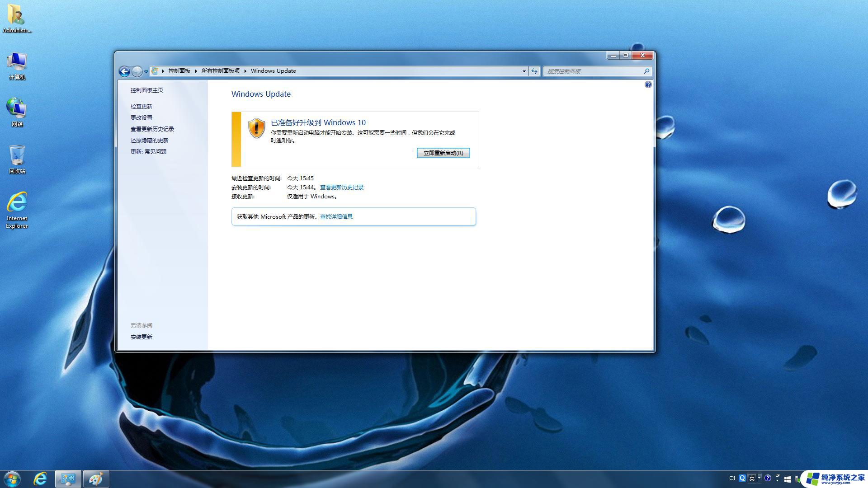Open the language bar options dropdown arrow

coord(759,477)
